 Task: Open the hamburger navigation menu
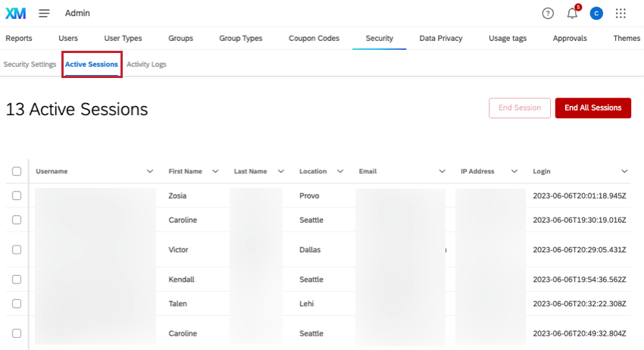point(45,13)
